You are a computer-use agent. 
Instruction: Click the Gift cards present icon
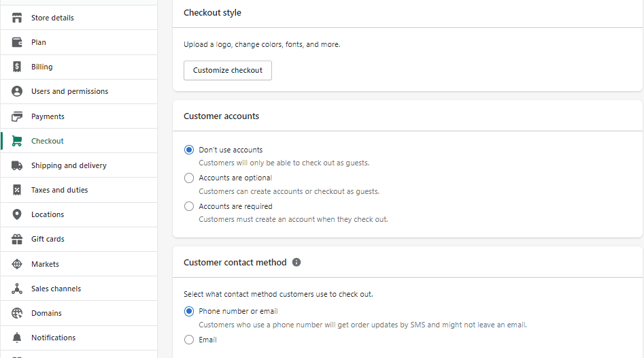17,239
